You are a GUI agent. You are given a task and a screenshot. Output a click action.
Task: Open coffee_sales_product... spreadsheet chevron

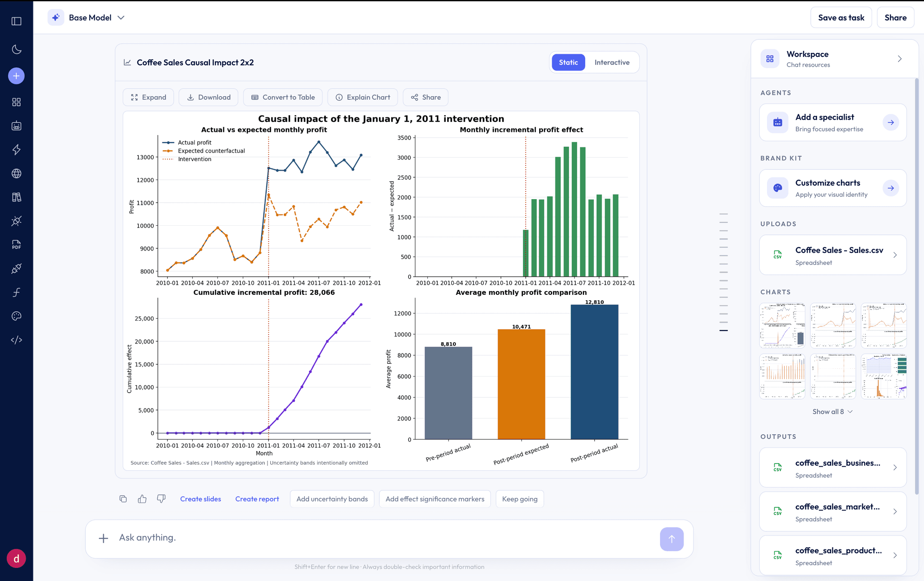(x=895, y=555)
